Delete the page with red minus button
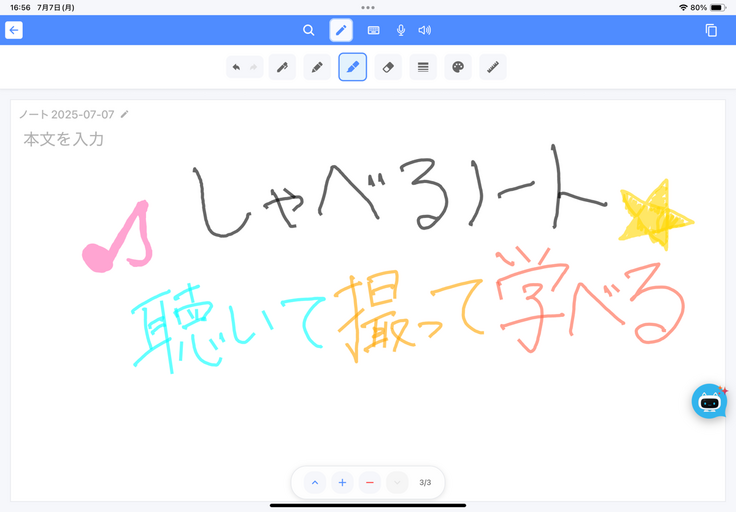The height and width of the screenshot is (512, 736). (x=369, y=482)
